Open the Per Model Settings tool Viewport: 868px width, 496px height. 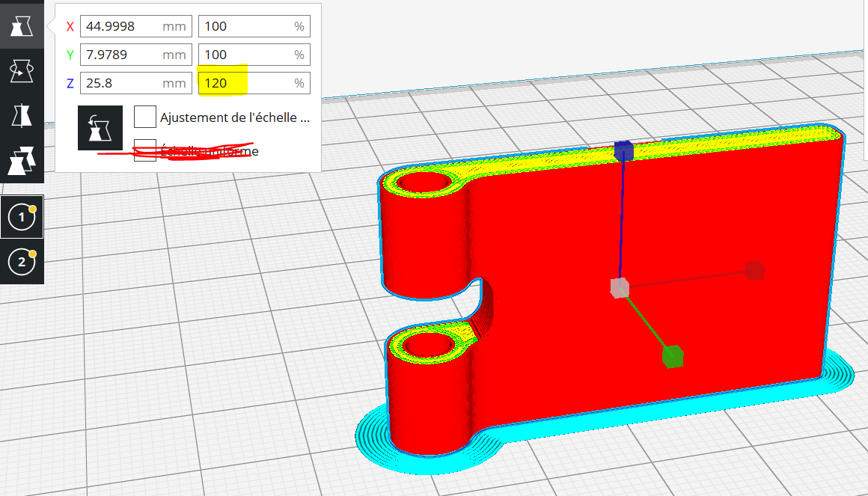[22, 161]
